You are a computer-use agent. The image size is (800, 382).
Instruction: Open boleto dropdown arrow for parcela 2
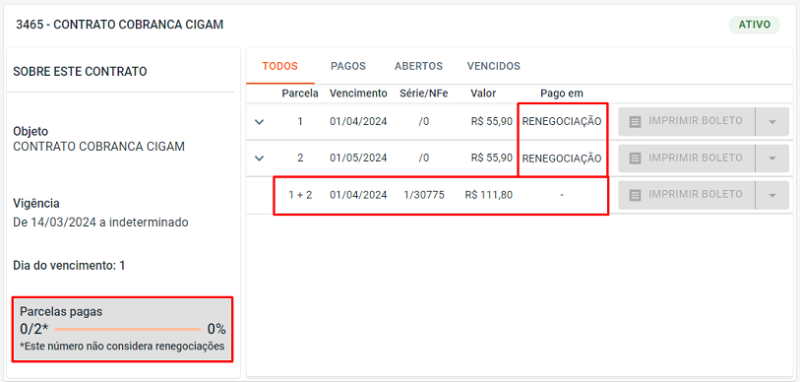[772, 158]
